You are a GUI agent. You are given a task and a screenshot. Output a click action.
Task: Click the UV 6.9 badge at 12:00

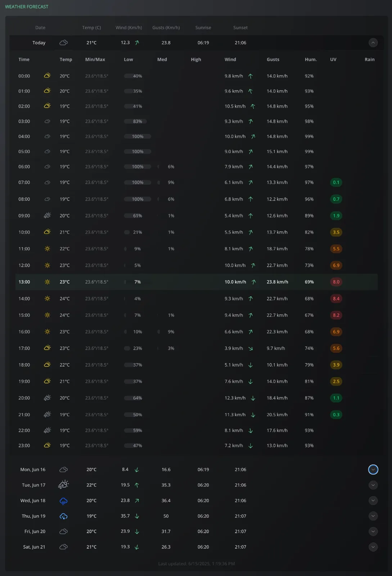[x=336, y=265]
